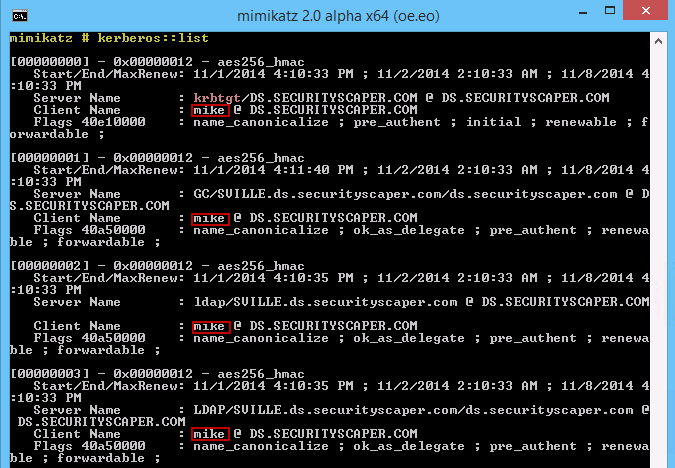Click 'Flags 40a50000' under ticket 00000002

point(90,338)
